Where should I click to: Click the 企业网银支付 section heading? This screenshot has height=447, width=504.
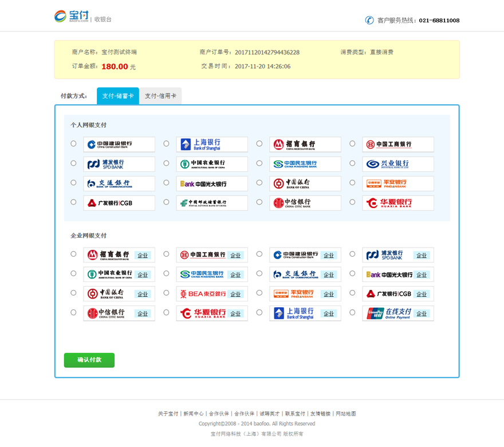pos(88,236)
